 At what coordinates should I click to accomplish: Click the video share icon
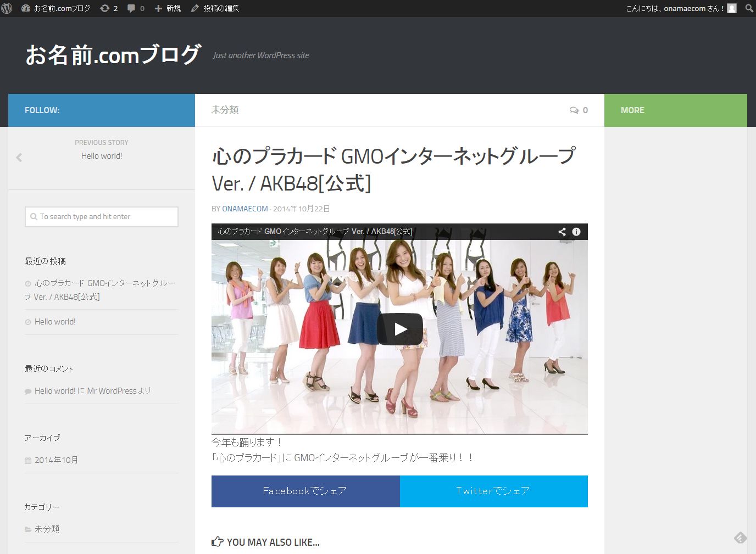(x=562, y=232)
